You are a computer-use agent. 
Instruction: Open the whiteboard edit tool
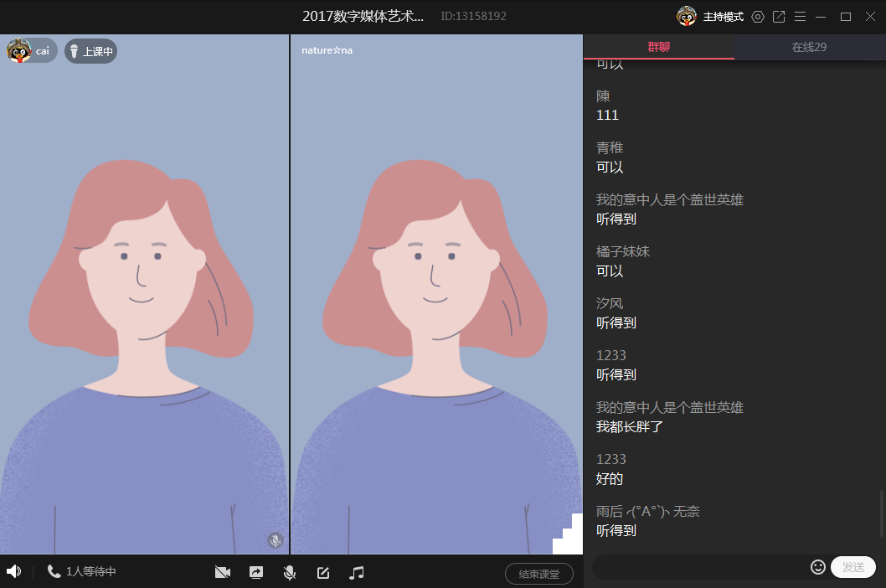323,573
